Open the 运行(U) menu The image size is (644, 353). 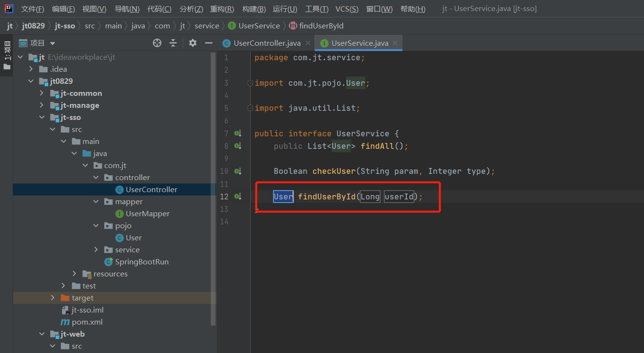click(285, 9)
